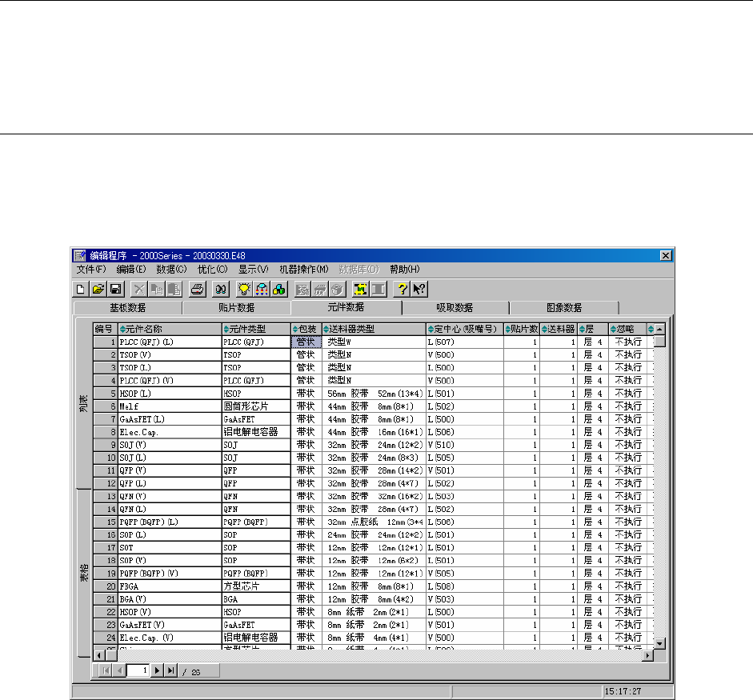Go to first page navigation button
This screenshot has width=753, height=700.
click(105, 670)
